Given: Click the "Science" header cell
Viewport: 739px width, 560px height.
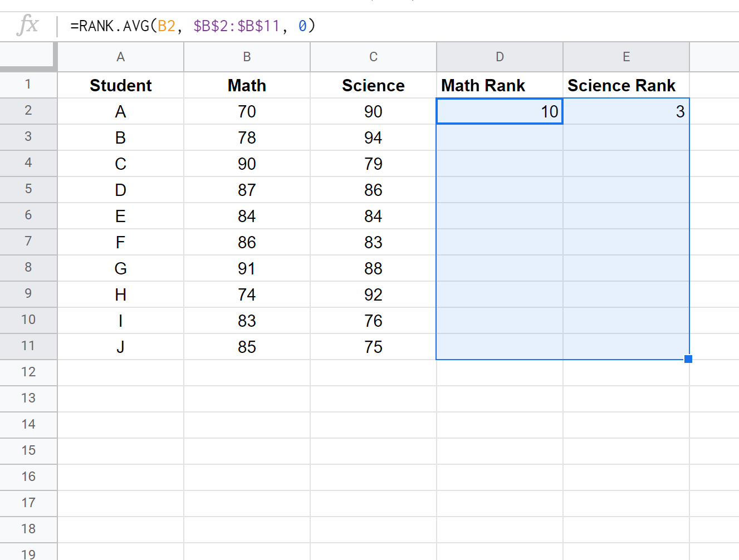Looking at the screenshot, I should (373, 85).
